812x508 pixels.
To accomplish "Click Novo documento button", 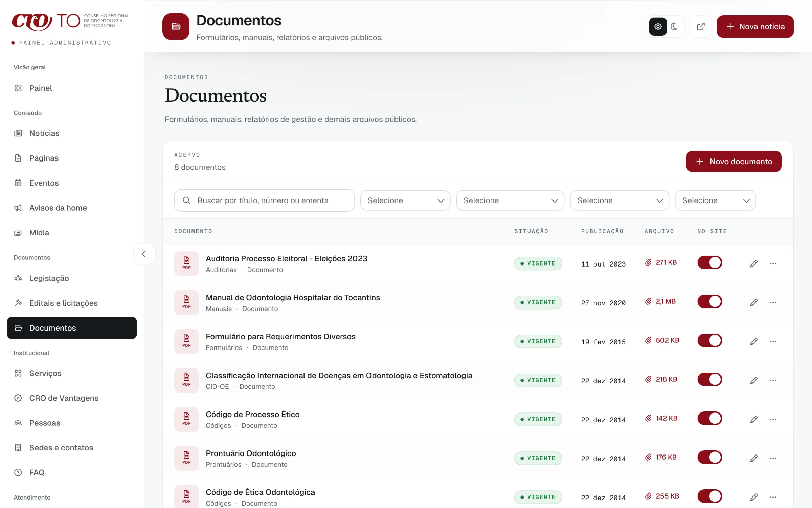I will [734, 162].
